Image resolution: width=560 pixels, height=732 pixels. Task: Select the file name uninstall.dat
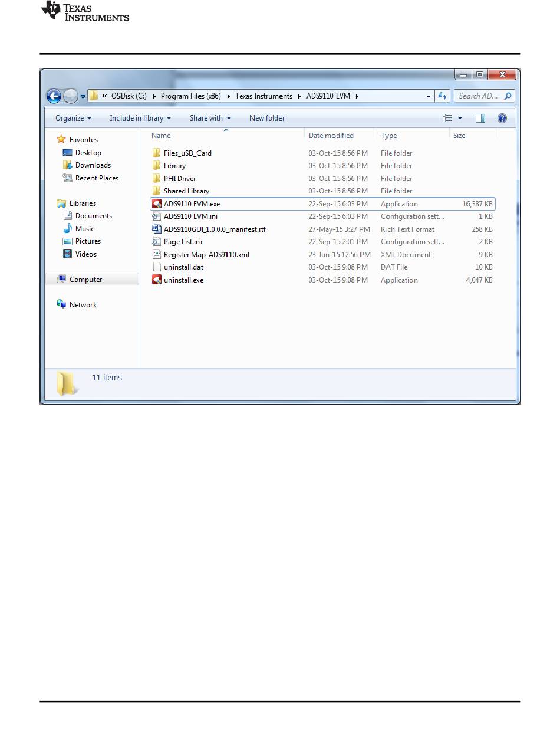(184, 267)
